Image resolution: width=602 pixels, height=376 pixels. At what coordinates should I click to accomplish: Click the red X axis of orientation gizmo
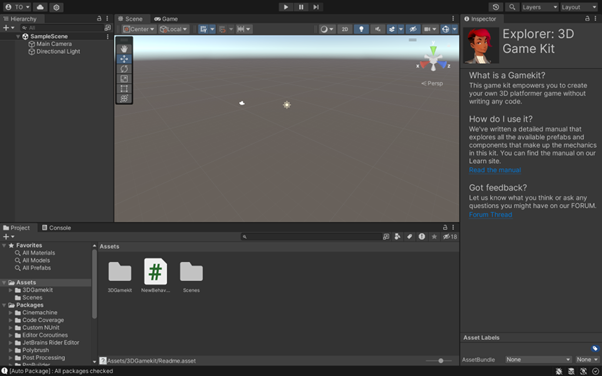424,65
